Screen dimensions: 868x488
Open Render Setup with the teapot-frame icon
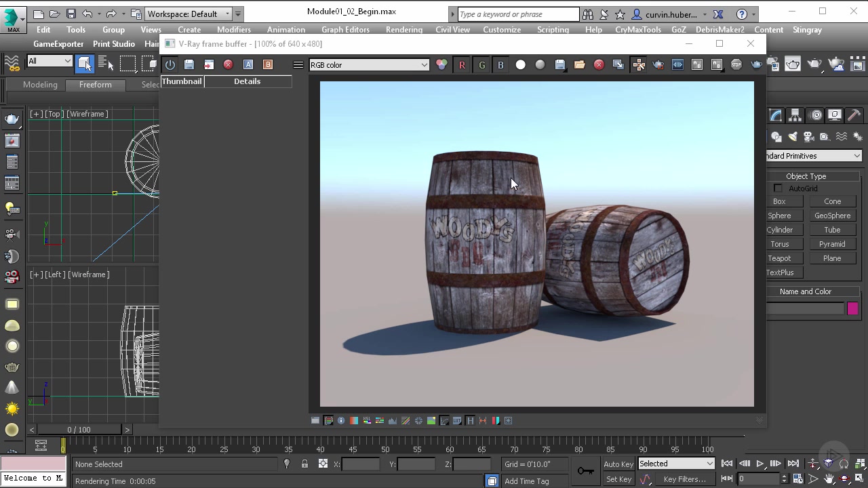point(793,64)
